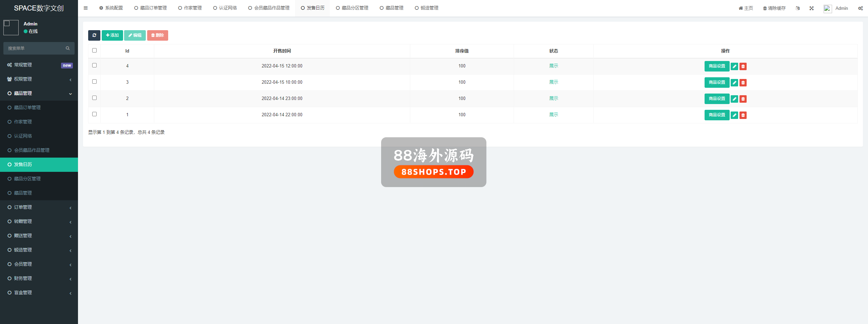The height and width of the screenshot is (324, 868).
Task: Expand the 订单管理 sidebar menu
Action: click(x=39, y=207)
